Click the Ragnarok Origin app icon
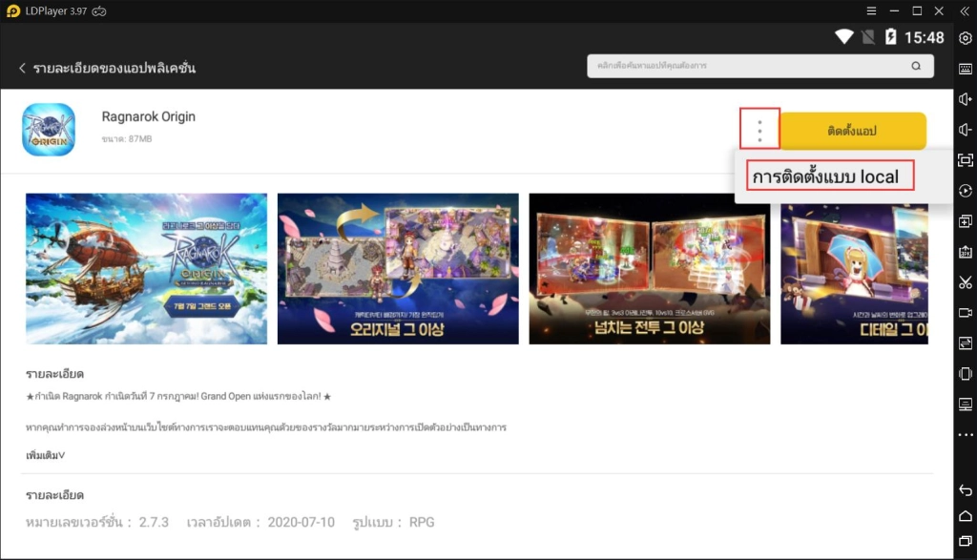The width and height of the screenshot is (977, 560). point(49,130)
